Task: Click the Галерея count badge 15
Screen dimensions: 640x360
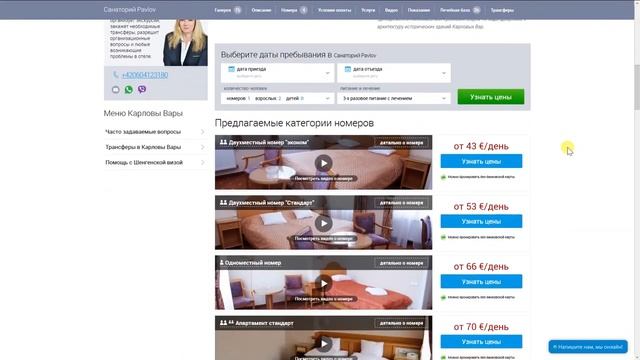Action: [238, 10]
